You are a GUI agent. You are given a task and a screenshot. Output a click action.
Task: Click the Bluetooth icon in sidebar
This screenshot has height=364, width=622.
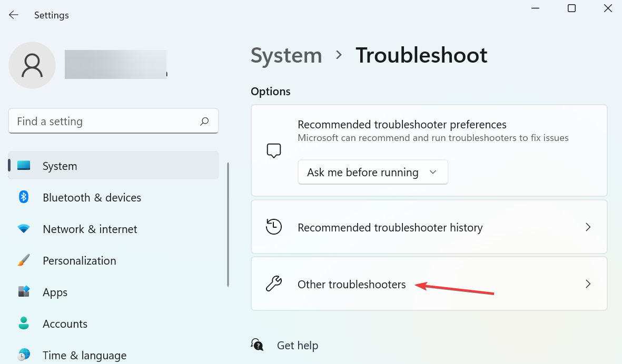tap(24, 197)
